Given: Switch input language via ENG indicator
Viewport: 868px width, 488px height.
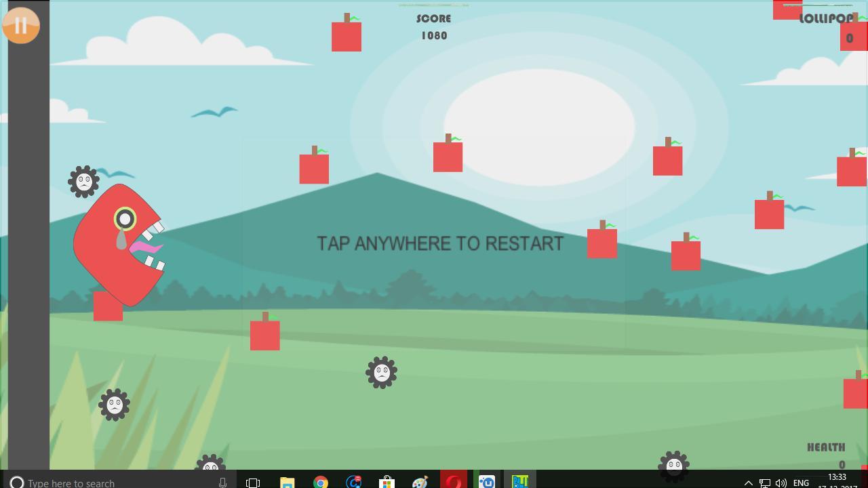Looking at the screenshot, I should click(801, 483).
